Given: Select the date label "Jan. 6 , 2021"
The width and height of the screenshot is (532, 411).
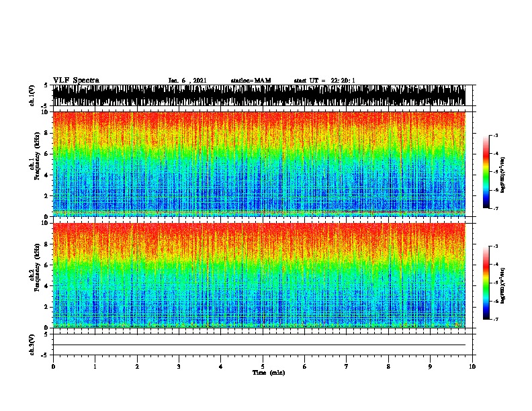Looking at the screenshot, I should (187, 81).
